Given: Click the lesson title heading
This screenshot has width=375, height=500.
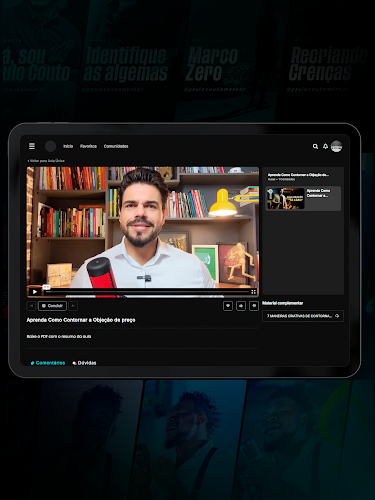Looking at the screenshot, I should point(81,320).
